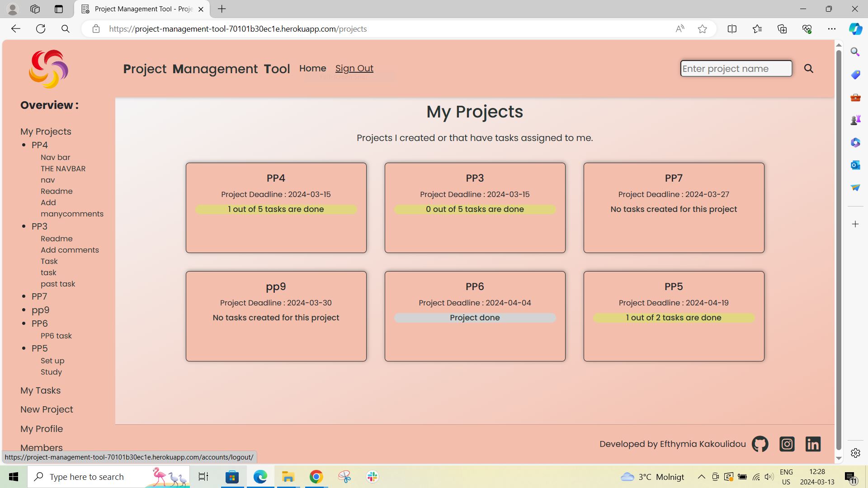Open Slack from the taskbar
The image size is (868, 488).
(x=372, y=477)
